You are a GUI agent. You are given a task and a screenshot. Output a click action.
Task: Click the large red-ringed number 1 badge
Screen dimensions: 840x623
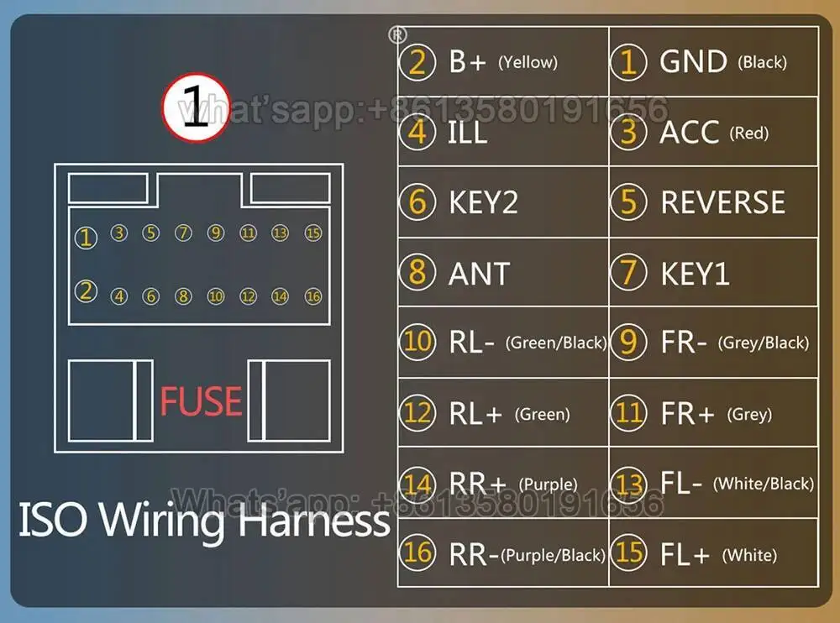pyautogui.click(x=196, y=107)
